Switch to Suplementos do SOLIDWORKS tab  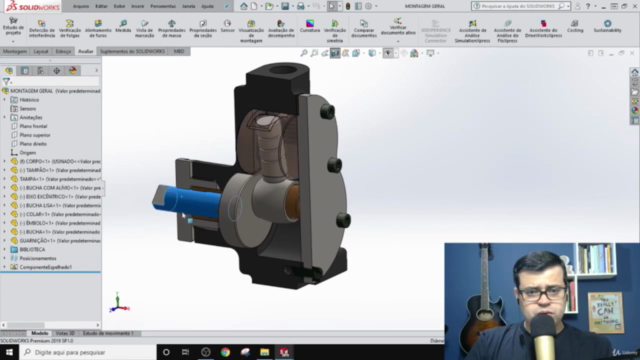point(132,51)
